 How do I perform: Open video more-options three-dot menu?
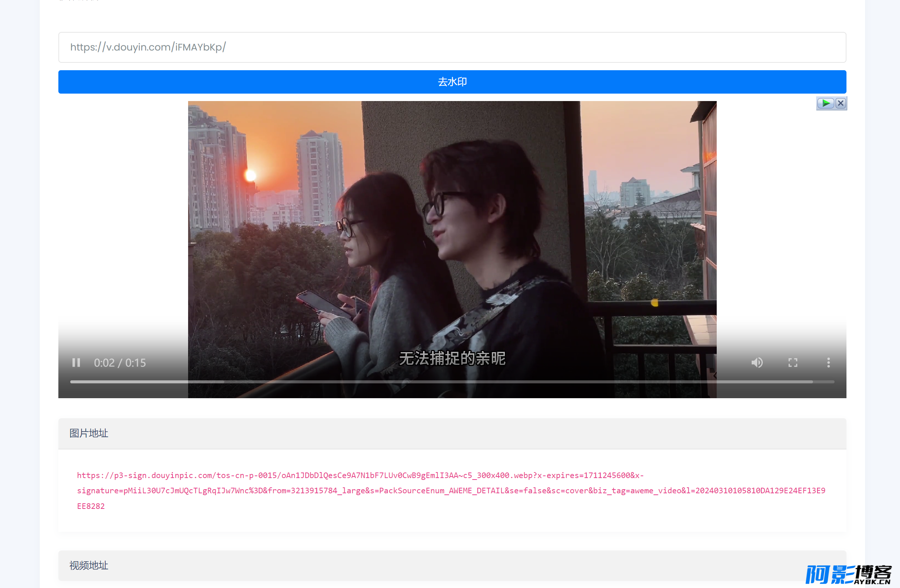pyautogui.click(x=829, y=363)
